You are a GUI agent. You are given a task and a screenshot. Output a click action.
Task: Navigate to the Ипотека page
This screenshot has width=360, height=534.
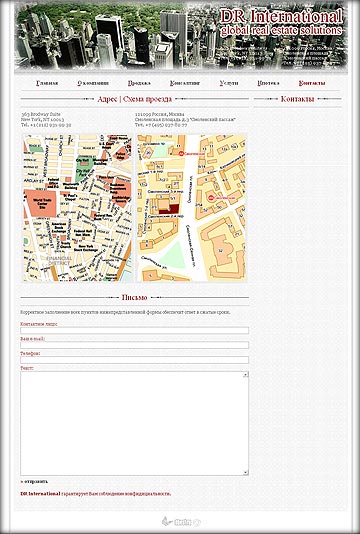point(268,83)
